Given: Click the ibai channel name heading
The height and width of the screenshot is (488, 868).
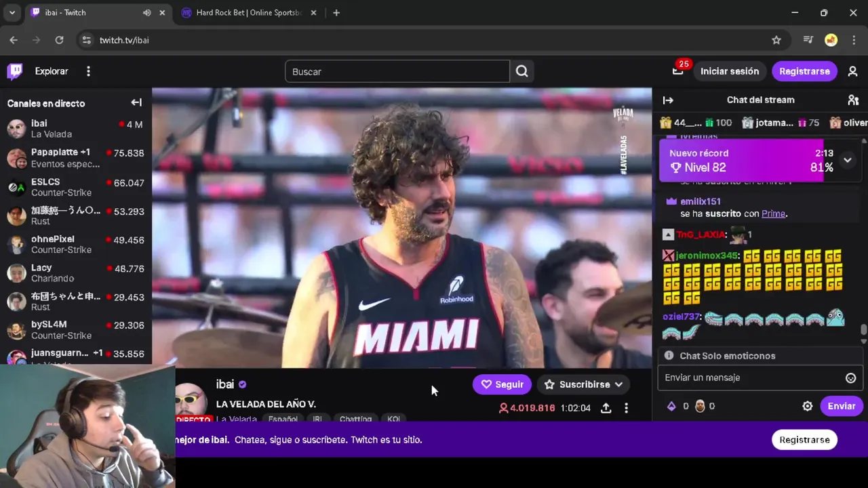Looking at the screenshot, I should (x=225, y=384).
